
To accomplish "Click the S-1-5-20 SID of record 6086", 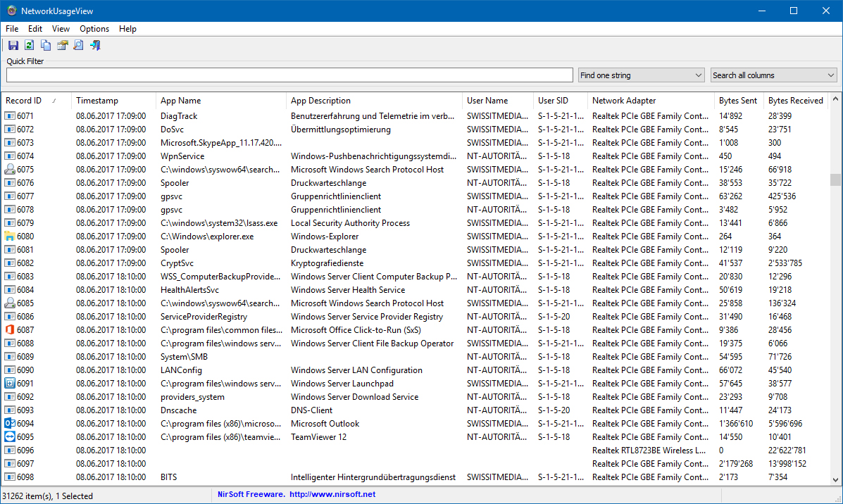I will (554, 317).
